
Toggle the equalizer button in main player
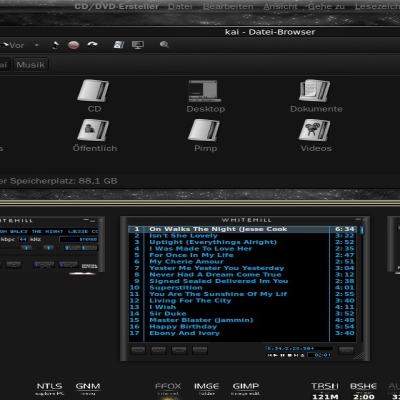pos(72,248)
